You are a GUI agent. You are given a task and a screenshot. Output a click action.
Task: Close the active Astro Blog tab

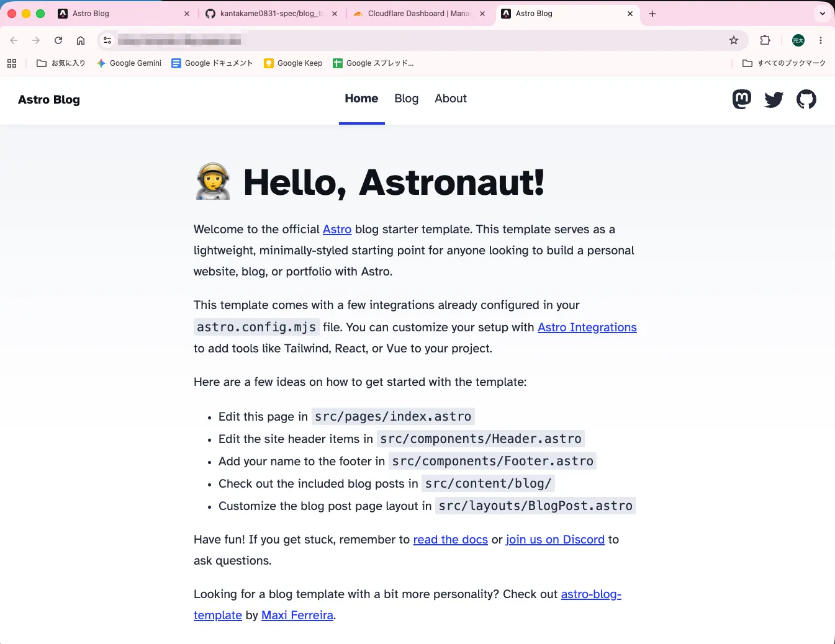630,14
